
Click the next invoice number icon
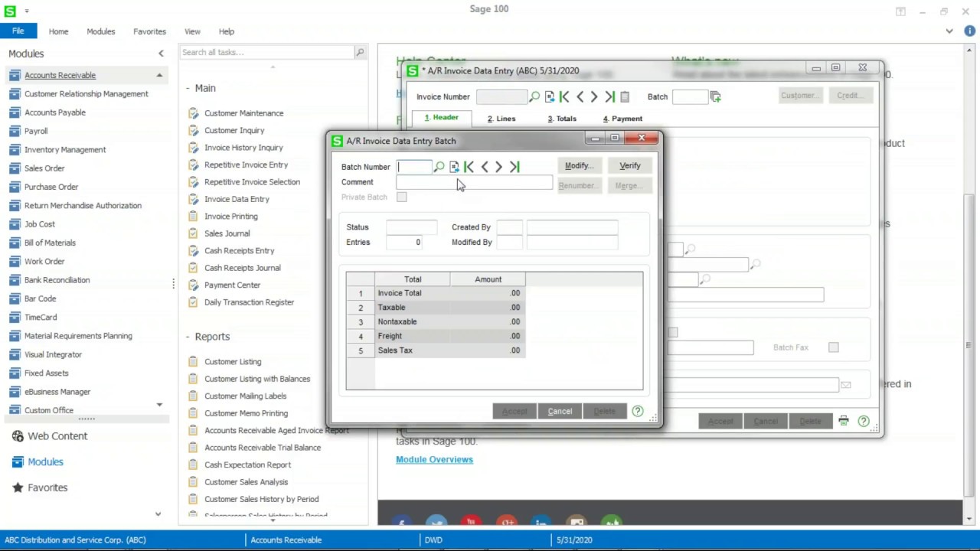pos(550,96)
